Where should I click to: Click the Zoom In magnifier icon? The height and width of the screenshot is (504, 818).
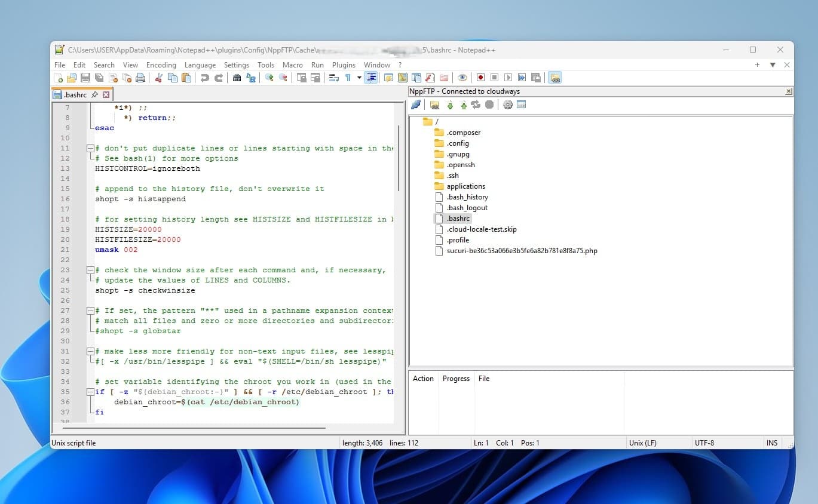click(x=269, y=78)
